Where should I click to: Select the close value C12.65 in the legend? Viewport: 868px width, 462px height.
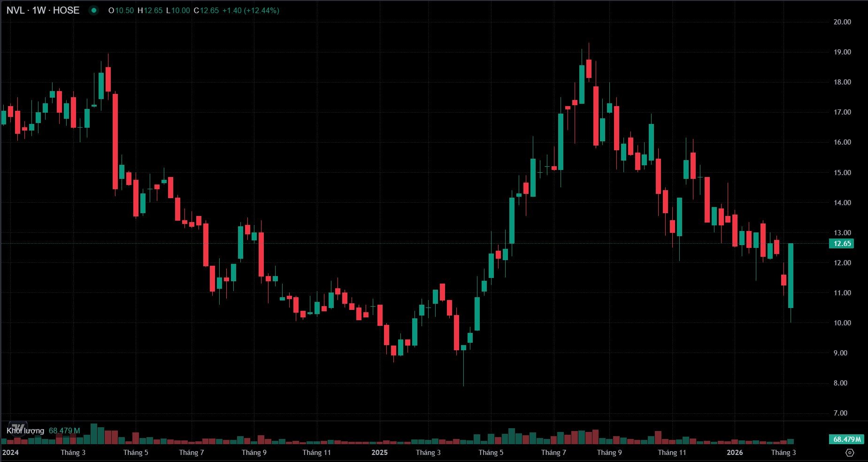[x=206, y=10]
